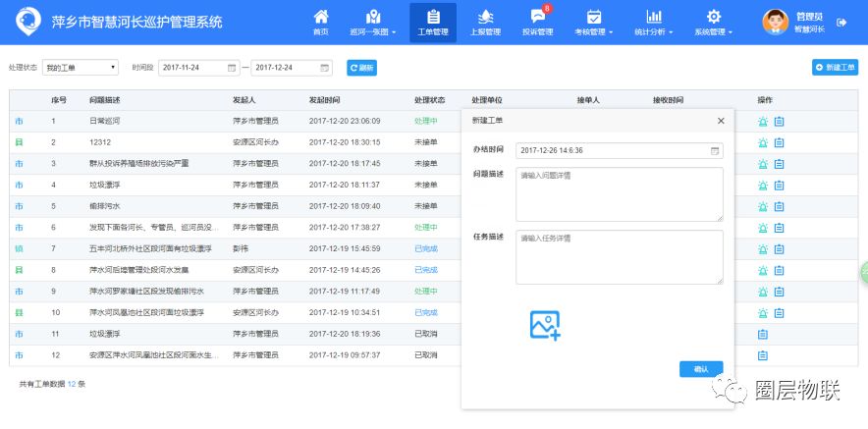
Task: Click the add image upload icon
Action: click(545, 325)
